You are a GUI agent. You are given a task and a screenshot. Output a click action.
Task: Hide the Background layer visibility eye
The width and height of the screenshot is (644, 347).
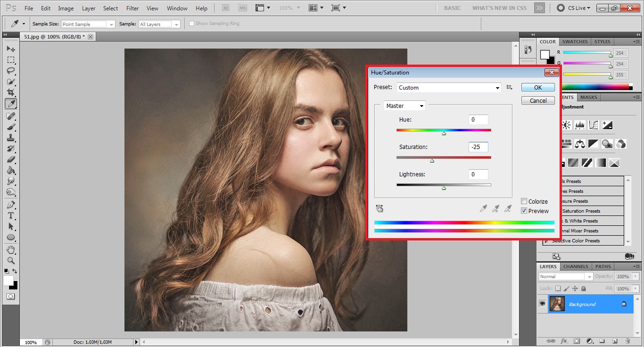coord(542,304)
